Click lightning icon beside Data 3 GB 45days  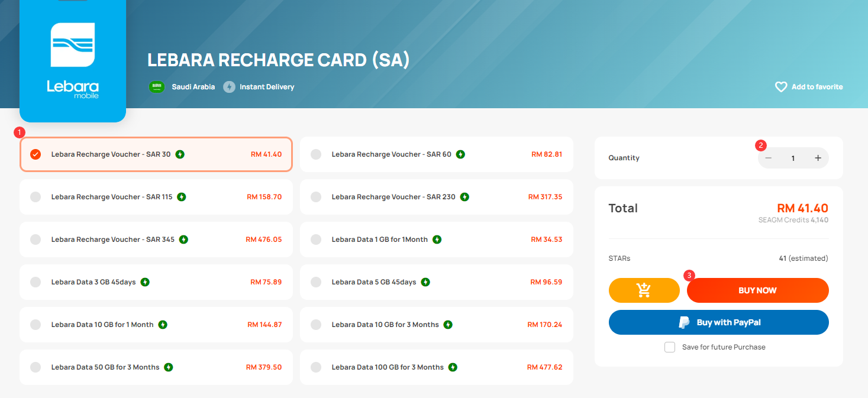[145, 282]
